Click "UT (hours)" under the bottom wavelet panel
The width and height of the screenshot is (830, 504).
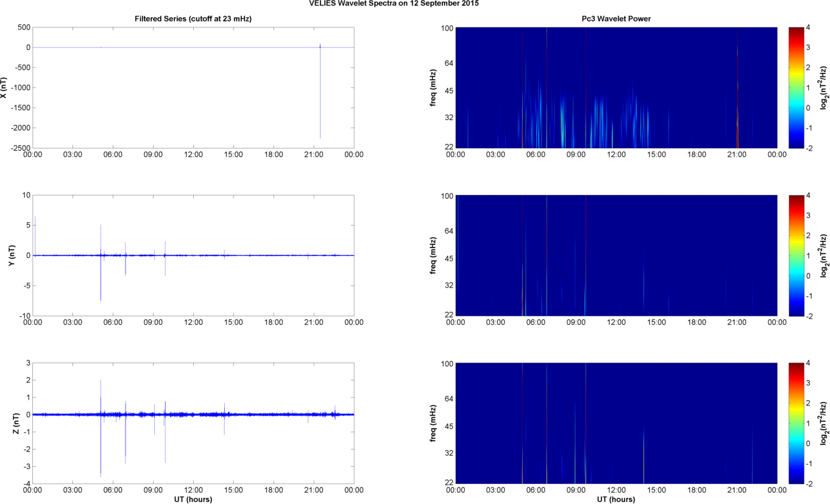pyautogui.click(x=616, y=500)
